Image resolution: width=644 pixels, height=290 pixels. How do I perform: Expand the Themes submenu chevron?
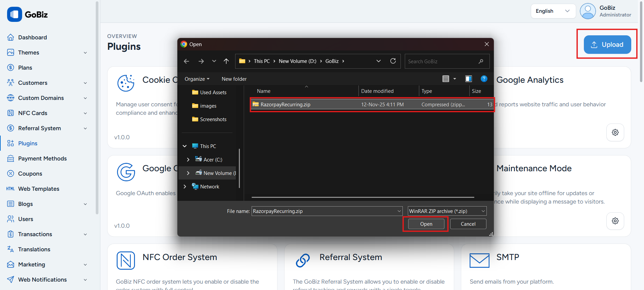click(x=85, y=53)
